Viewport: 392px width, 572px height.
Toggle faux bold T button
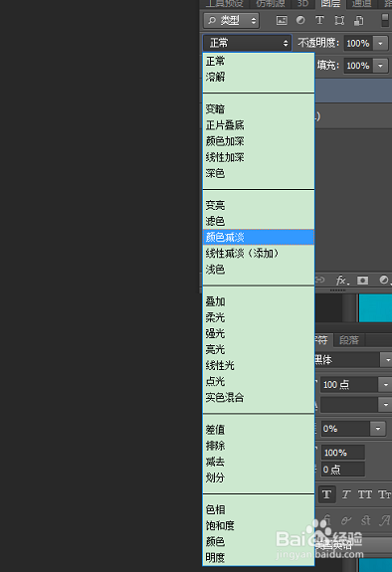tap(327, 494)
